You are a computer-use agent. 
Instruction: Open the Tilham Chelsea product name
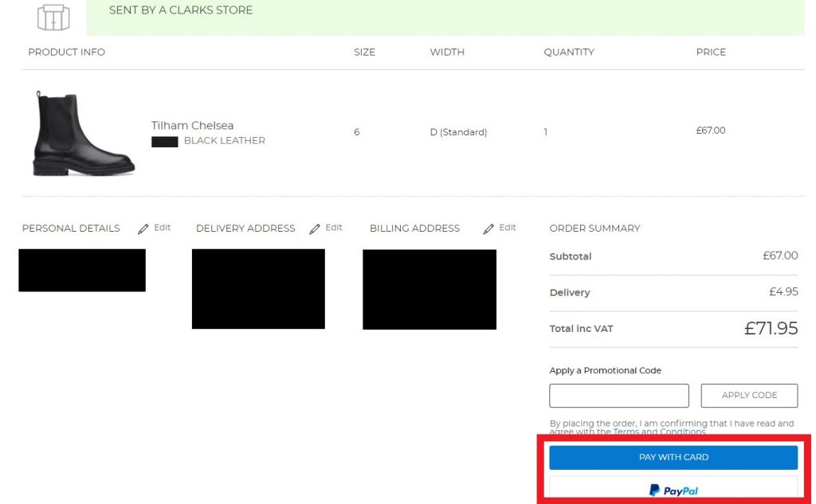click(x=192, y=125)
